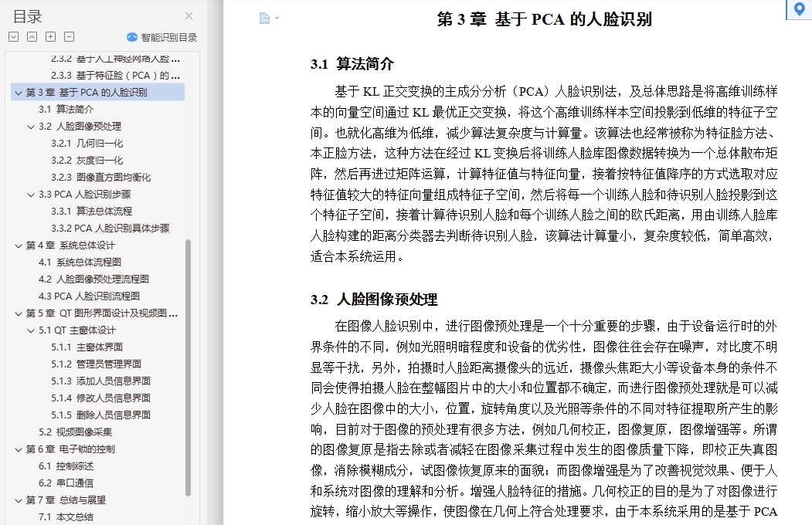Go to 3.2.1 几何归一化
The width and height of the screenshot is (812, 525).
coord(87,144)
